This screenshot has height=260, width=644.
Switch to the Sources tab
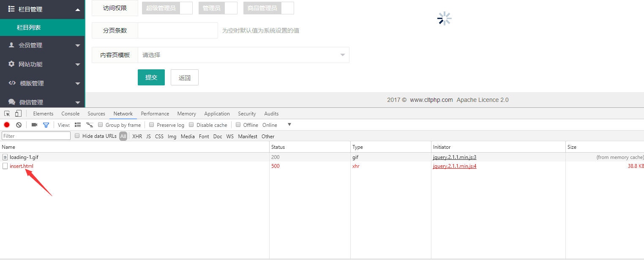tap(96, 114)
